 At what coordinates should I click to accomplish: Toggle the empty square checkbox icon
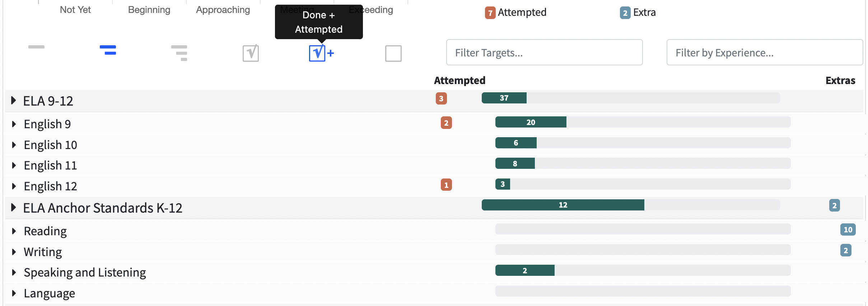tap(393, 54)
